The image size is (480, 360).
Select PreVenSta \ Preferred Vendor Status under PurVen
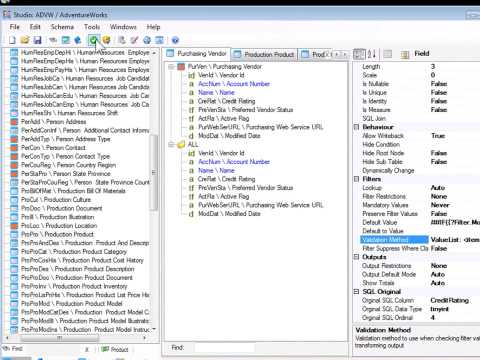click(246, 110)
